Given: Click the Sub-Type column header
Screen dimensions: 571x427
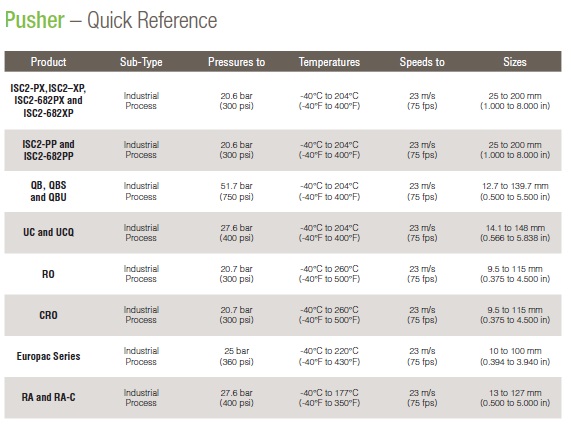Looking at the screenshot, I should [x=141, y=62].
